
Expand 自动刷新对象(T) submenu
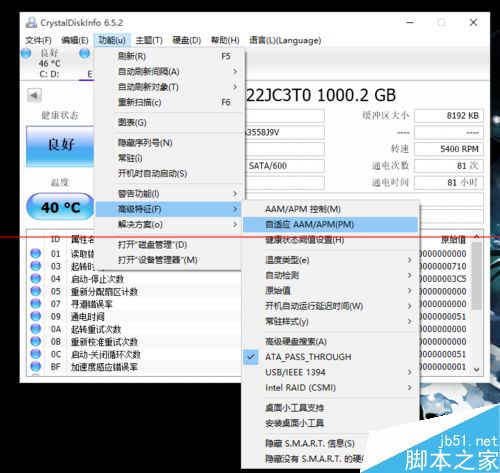click(x=170, y=87)
